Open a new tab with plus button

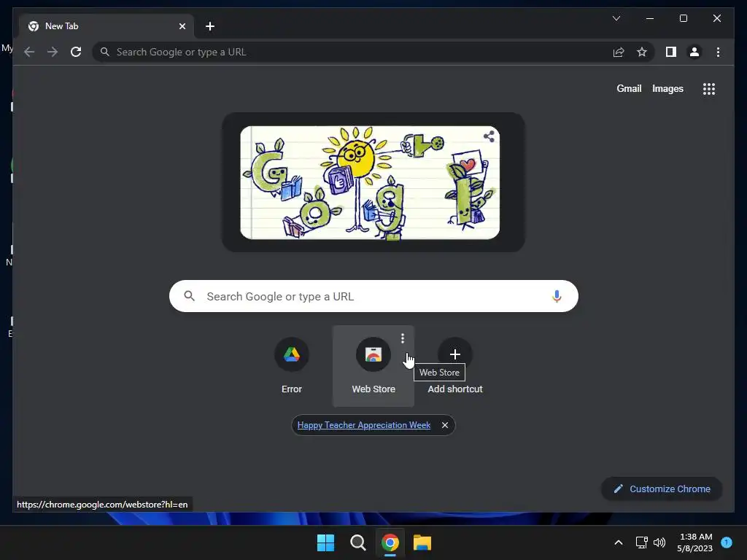pos(210,26)
